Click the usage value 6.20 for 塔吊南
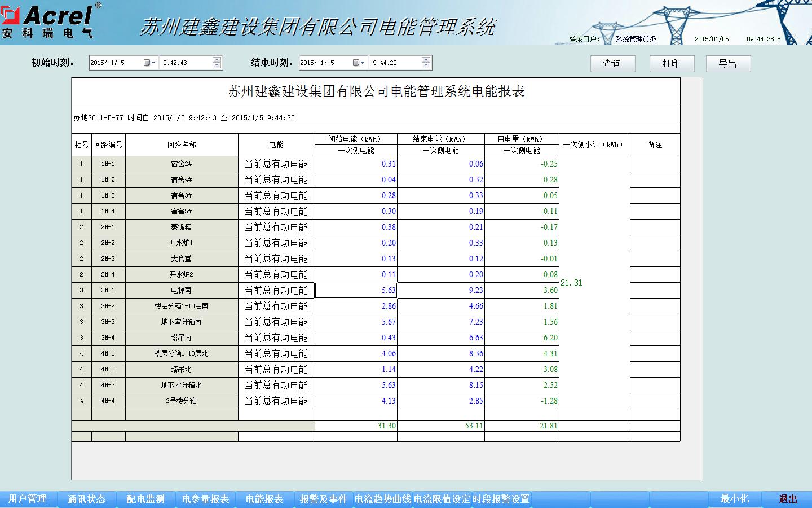 click(x=522, y=338)
